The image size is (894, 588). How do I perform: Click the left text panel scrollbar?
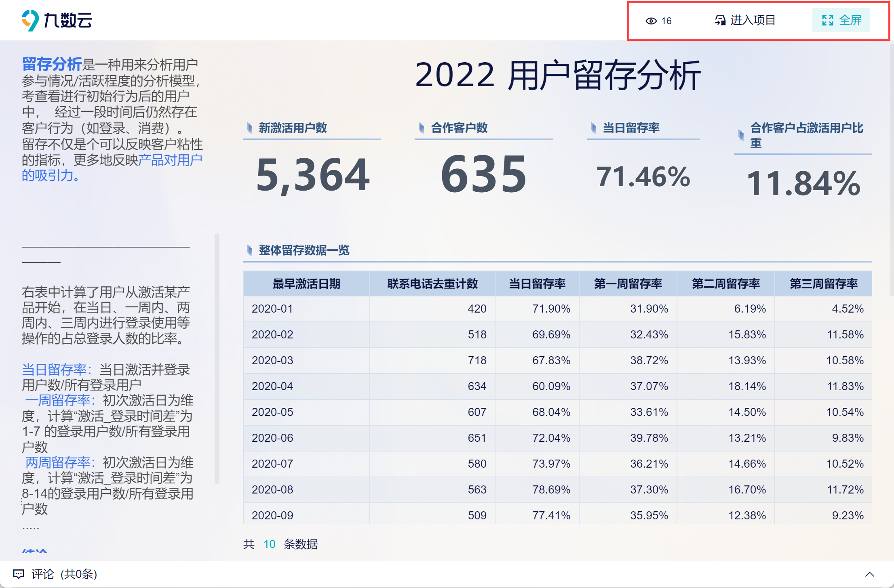(217, 359)
